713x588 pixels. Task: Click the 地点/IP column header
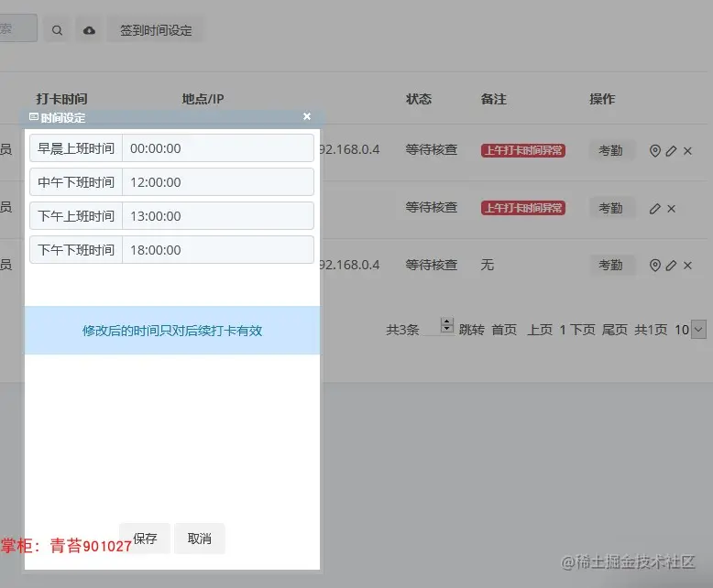(x=203, y=99)
